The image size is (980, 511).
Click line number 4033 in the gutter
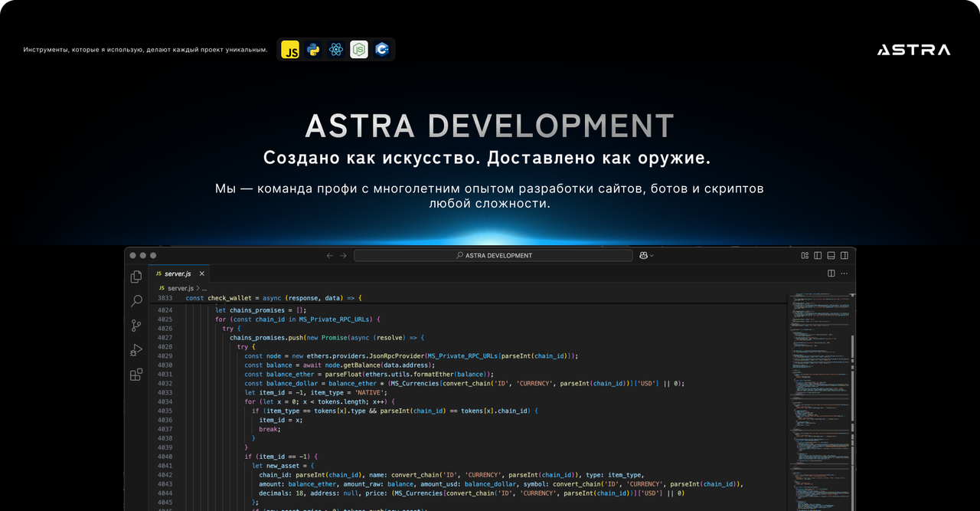(x=165, y=393)
